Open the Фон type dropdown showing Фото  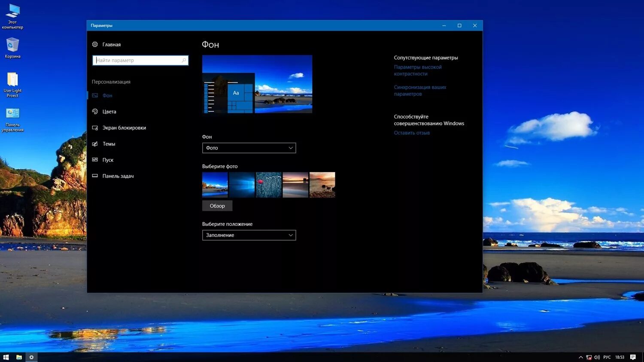coord(249,148)
